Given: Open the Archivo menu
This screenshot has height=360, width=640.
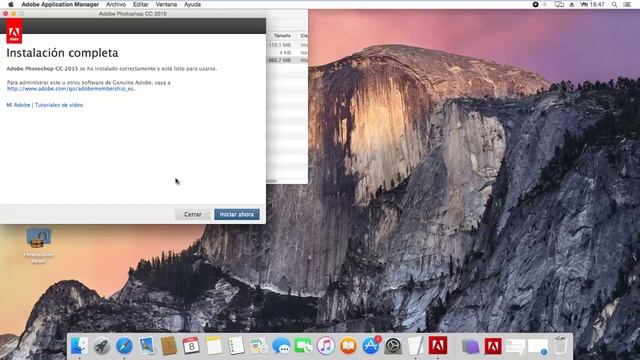Looking at the screenshot, I should tap(116, 4).
